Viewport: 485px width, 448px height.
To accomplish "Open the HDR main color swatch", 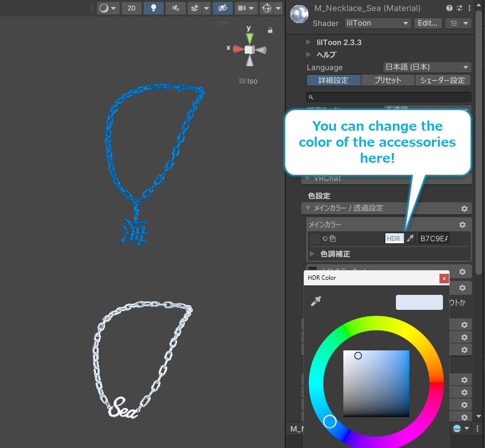I will click(394, 238).
